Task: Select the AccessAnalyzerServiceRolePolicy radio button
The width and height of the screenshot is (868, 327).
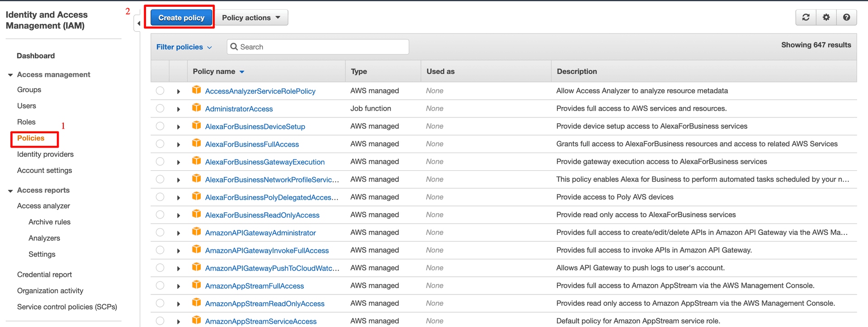Action: 160,91
